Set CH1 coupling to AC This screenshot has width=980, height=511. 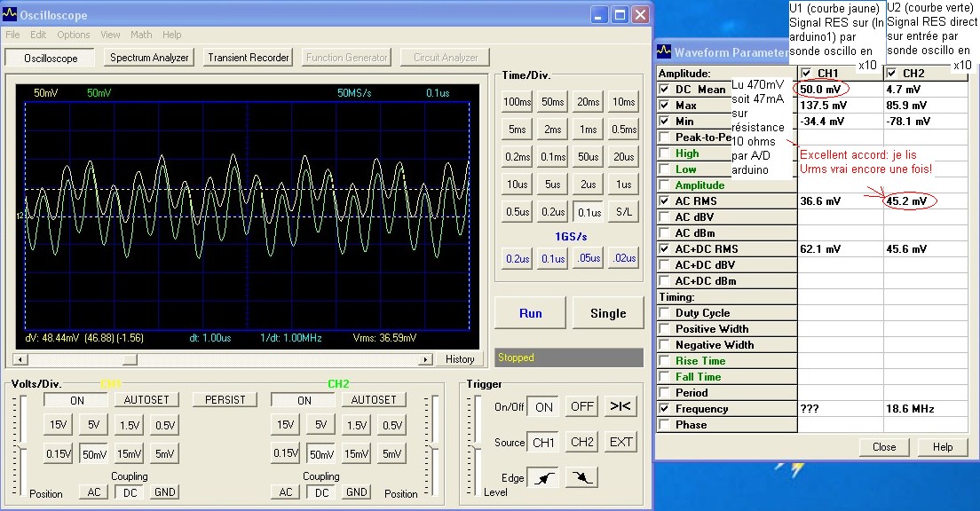(94, 492)
